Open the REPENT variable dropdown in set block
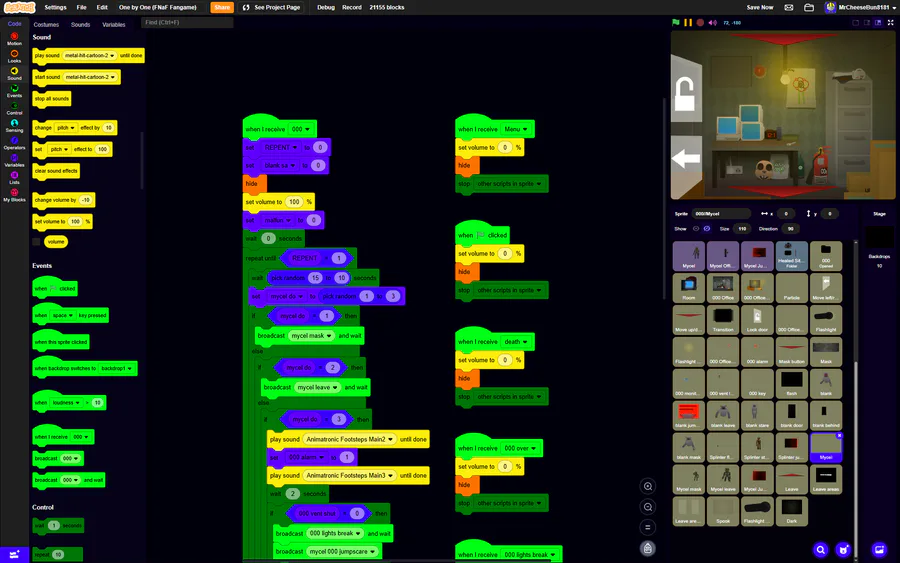Image resolution: width=900 pixels, height=563 pixels. (x=281, y=147)
